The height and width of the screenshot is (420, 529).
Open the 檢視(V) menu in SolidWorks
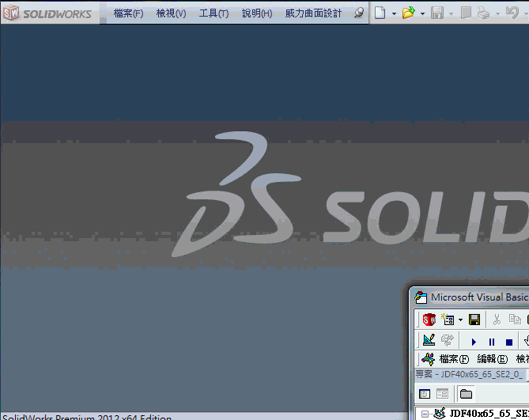tap(171, 13)
